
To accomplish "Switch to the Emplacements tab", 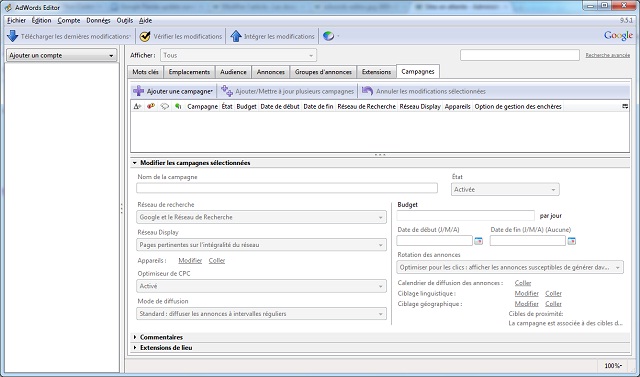I will pos(189,72).
